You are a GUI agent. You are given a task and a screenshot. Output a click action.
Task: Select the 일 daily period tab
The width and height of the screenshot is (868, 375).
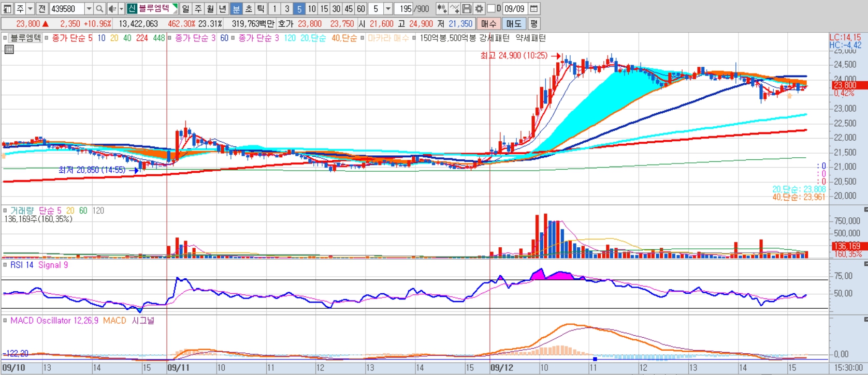coord(185,9)
